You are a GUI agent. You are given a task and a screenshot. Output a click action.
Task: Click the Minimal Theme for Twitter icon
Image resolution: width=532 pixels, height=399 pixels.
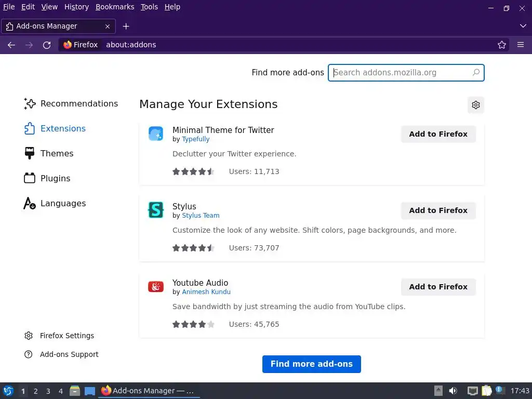[x=156, y=134]
